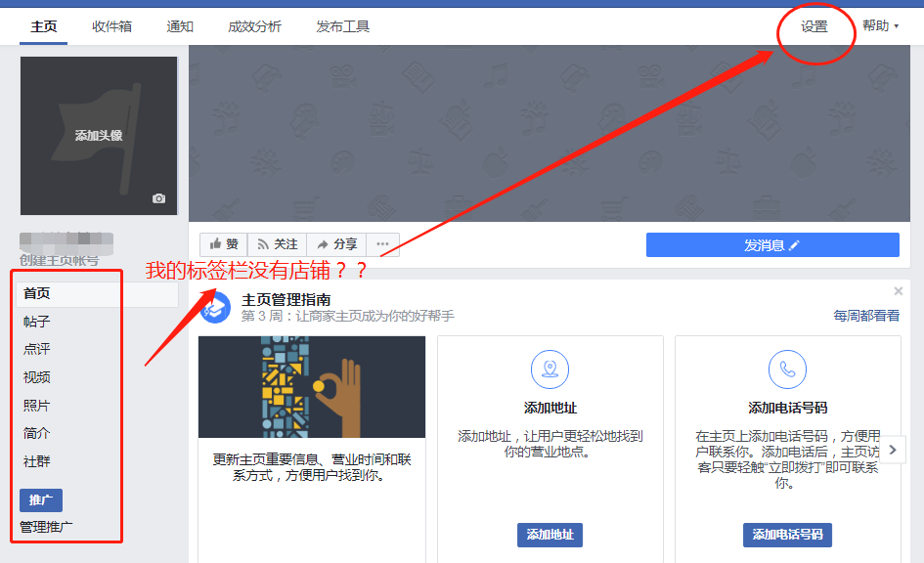Show next guide cards with right chevron
The image size is (924, 563).
(x=893, y=450)
